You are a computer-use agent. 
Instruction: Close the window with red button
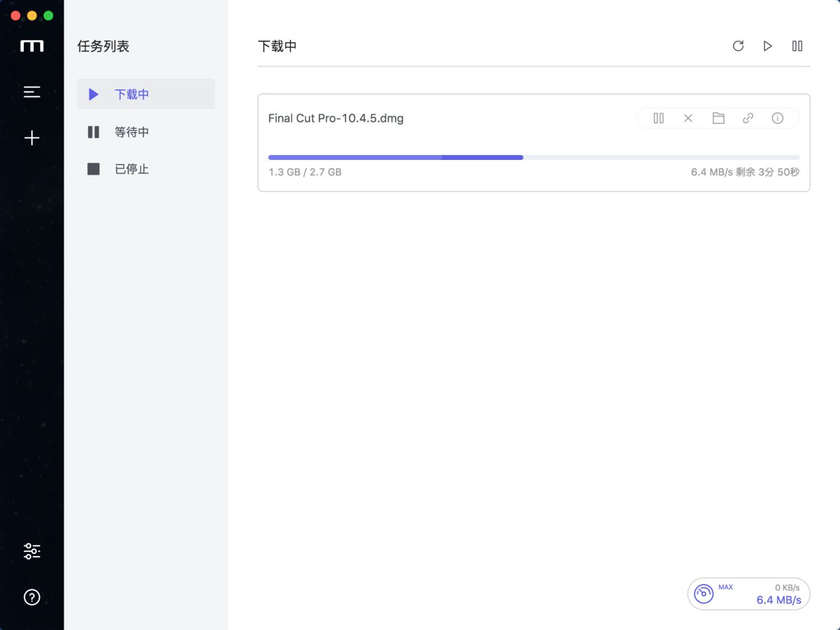click(x=16, y=16)
